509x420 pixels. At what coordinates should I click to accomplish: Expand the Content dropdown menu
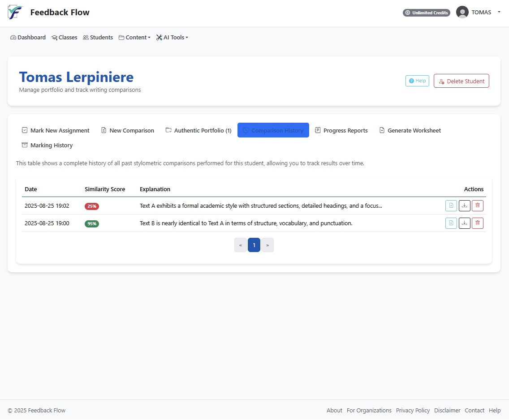coord(134,38)
